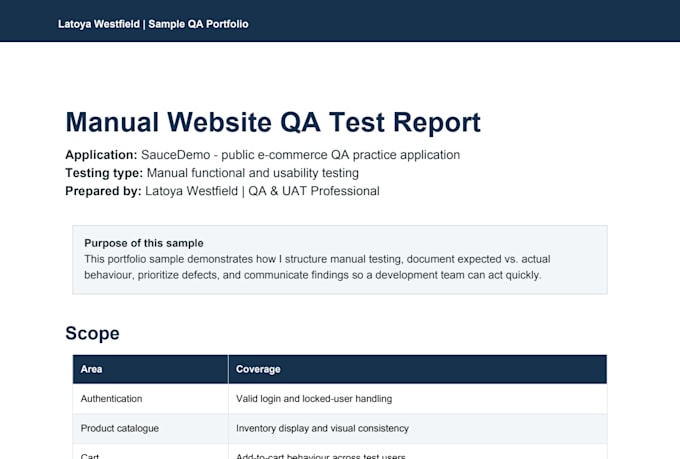The width and height of the screenshot is (680, 459).
Task: Click the 'Area' table column header
Action: (x=150, y=369)
